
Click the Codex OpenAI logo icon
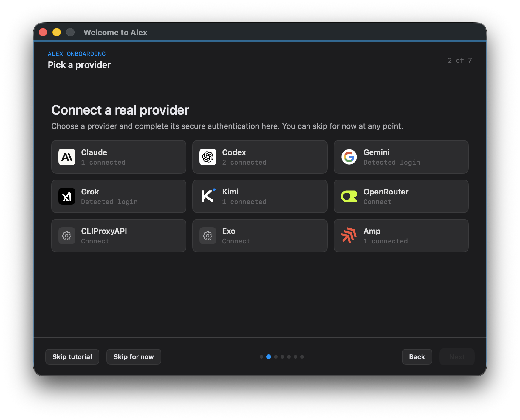(208, 157)
